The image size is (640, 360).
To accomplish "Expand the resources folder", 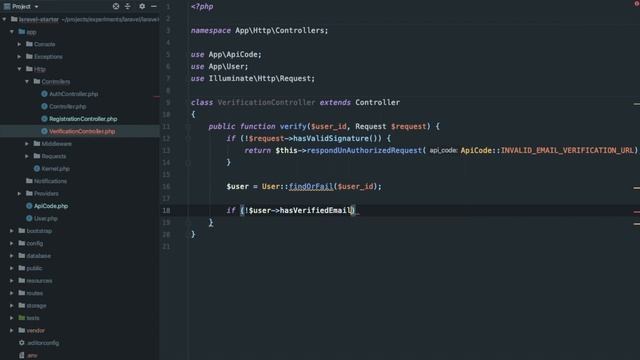I will click(x=12, y=280).
